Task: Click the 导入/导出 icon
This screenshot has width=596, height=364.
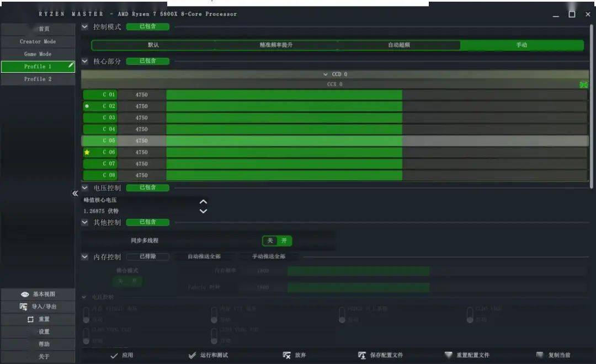Action: point(23,307)
